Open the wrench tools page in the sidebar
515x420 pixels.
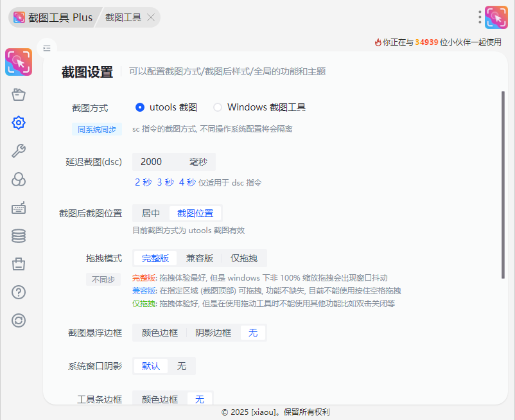(19, 151)
